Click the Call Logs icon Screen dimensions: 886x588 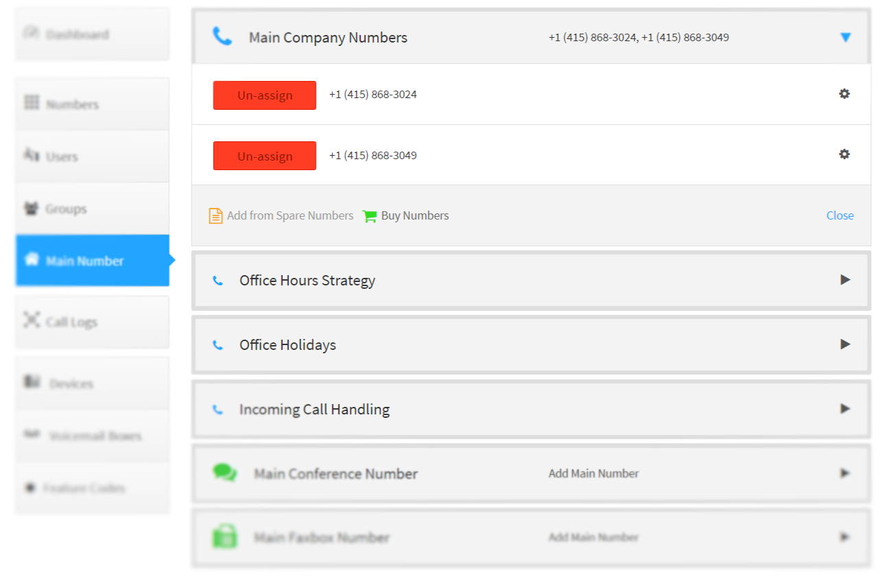[x=32, y=320]
